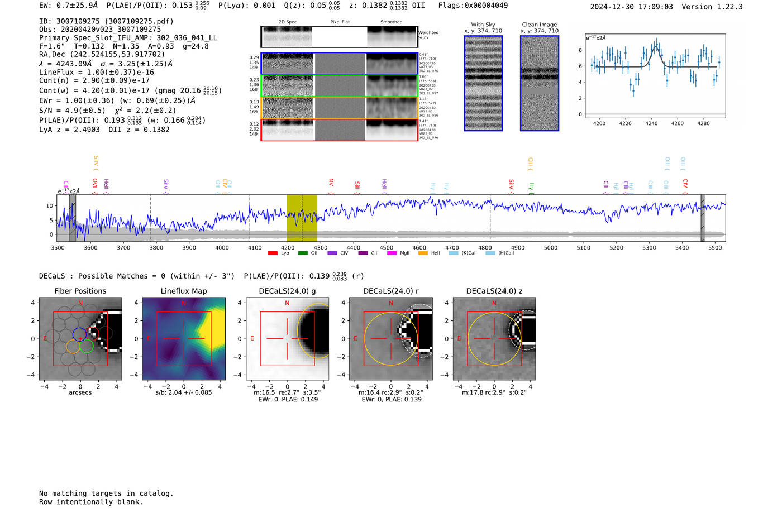This screenshot has height=532, width=782.
Task: Click the (H)CaII legend swatch
Action: click(x=490, y=253)
